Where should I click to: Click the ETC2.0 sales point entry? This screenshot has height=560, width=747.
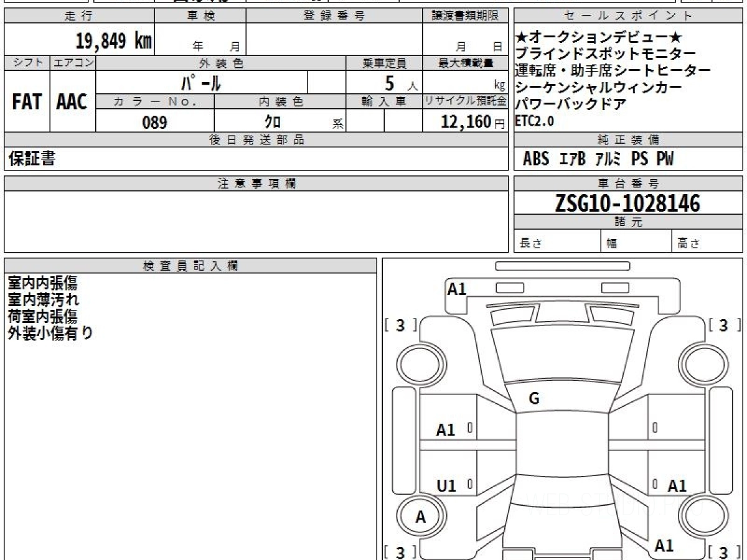[535, 122]
